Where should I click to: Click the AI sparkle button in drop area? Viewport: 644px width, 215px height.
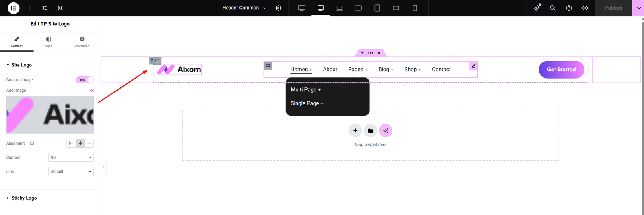385,130
